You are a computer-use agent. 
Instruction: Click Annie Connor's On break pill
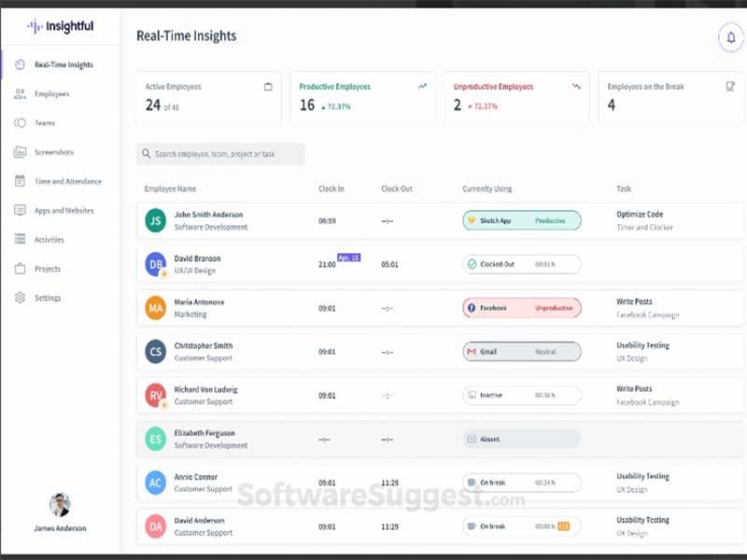[x=522, y=483]
